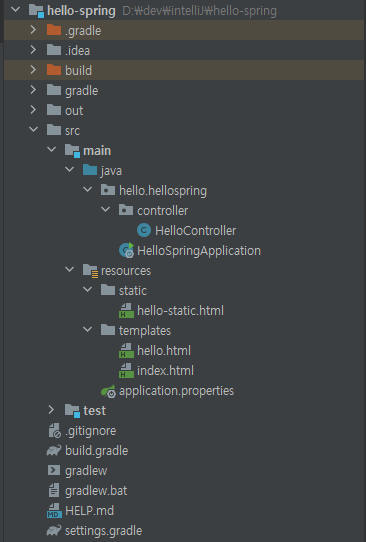The height and width of the screenshot is (542, 366).
Task: Click the blue java source root icon
Action: point(90,170)
